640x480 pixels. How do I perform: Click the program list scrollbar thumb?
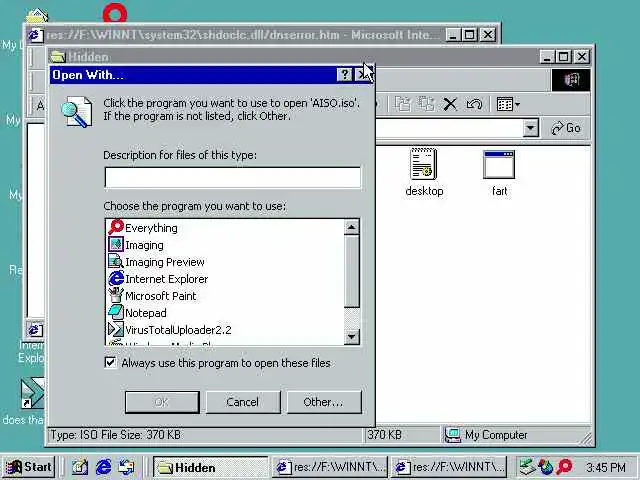point(351,271)
